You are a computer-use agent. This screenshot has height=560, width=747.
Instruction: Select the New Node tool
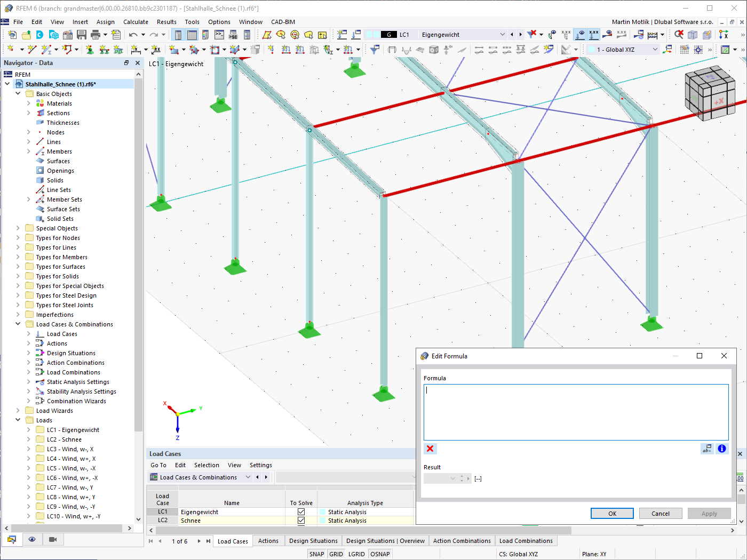[11, 49]
